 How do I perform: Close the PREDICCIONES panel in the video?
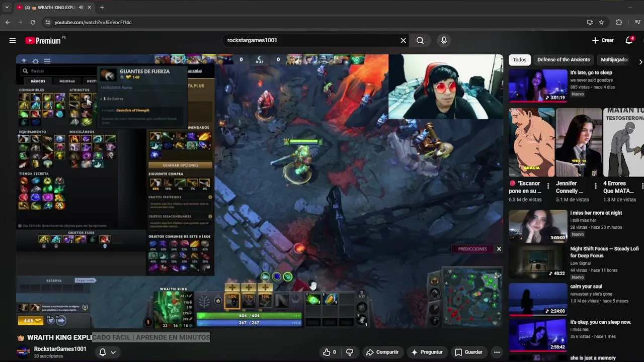click(x=499, y=249)
